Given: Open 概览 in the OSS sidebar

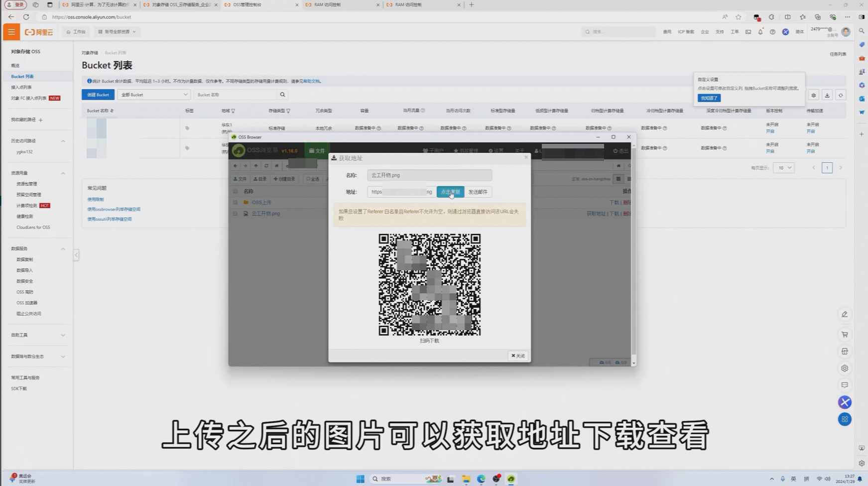Looking at the screenshot, I should (x=15, y=66).
